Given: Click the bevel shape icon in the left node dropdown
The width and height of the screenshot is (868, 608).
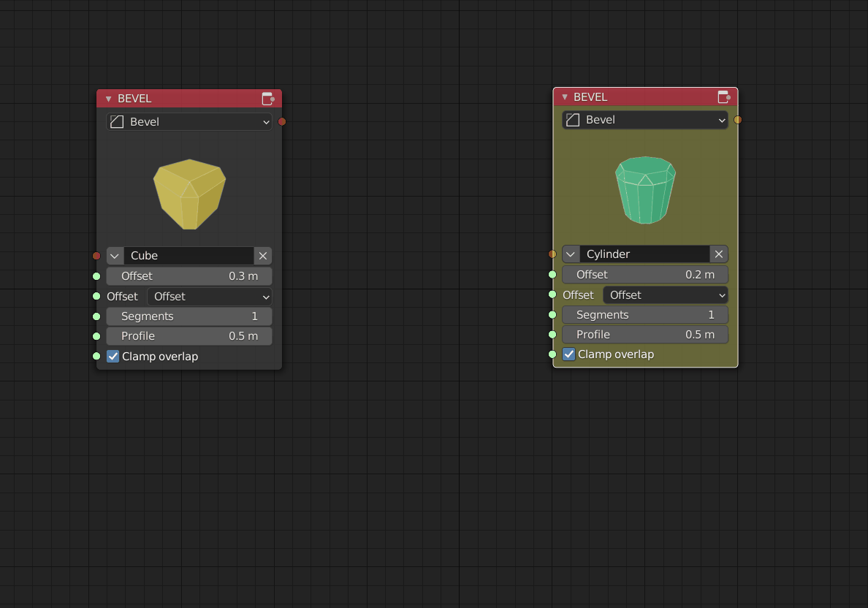Looking at the screenshot, I should click(x=117, y=122).
